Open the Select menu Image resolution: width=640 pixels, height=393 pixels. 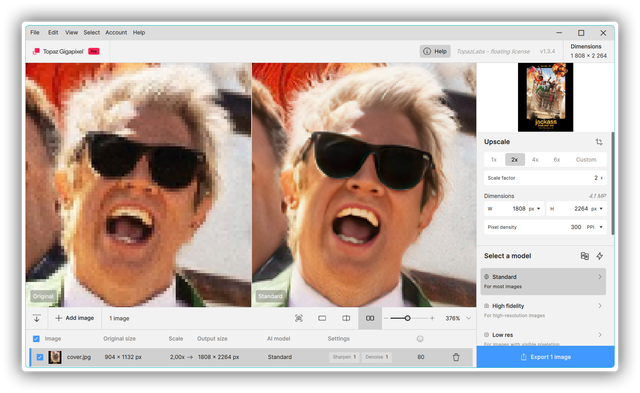pos(91,32)
